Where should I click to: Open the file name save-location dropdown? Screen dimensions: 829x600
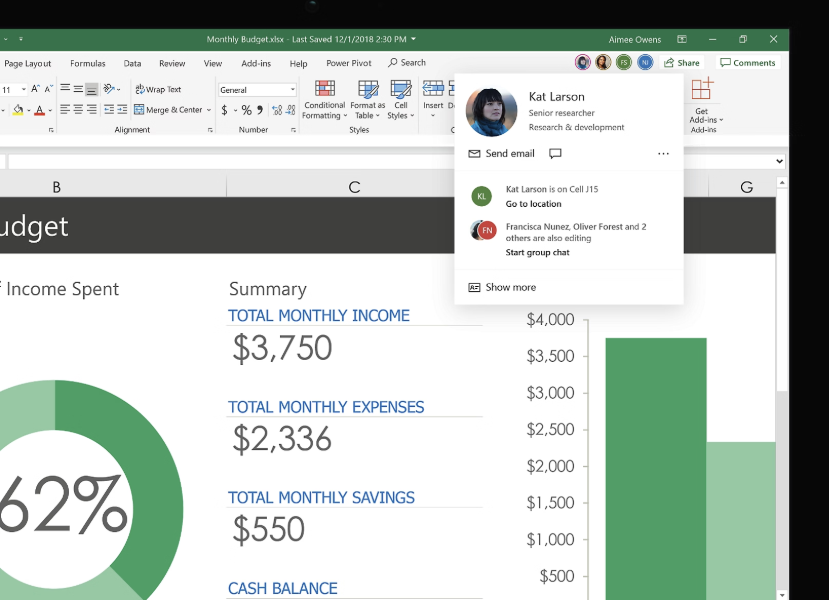click(x=413, y=39)
